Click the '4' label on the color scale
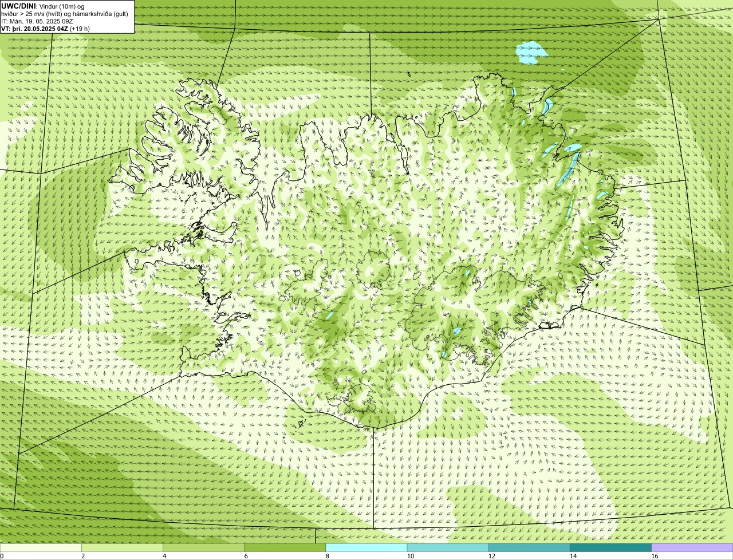The width and height of the screenshot is (733, 560). pos(164,556)
